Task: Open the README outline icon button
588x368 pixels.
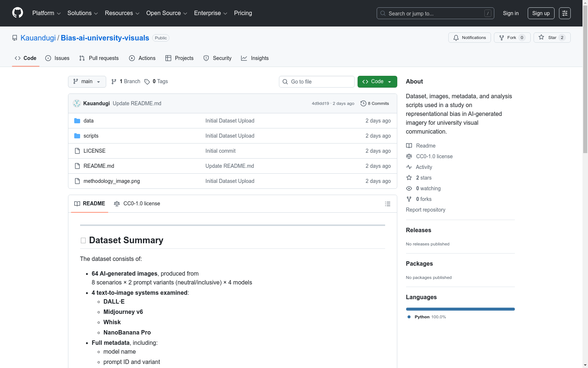Action: [x=388, y=204]
